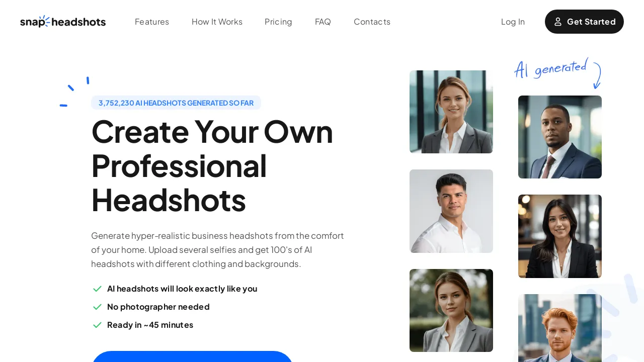Click the '3,752,230 AI headshots generated' badge
644x362 pixels.
(x=176, y=103)
